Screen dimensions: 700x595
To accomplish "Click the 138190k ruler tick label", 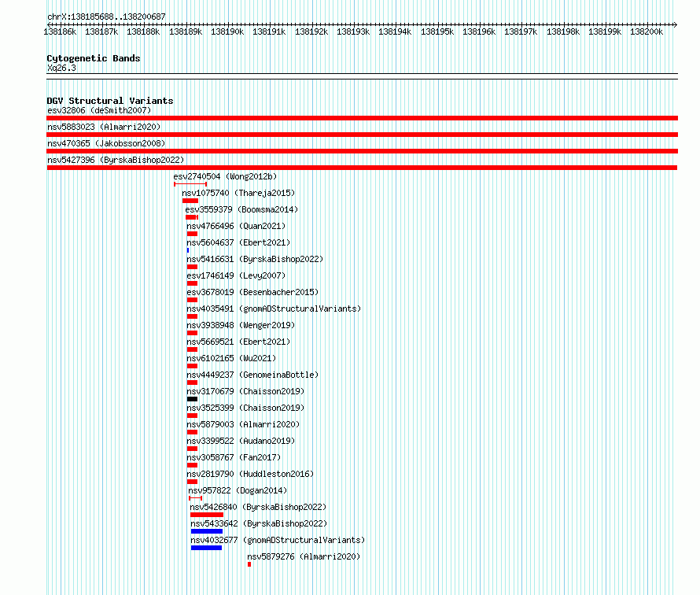I will [x=227, y=31].
